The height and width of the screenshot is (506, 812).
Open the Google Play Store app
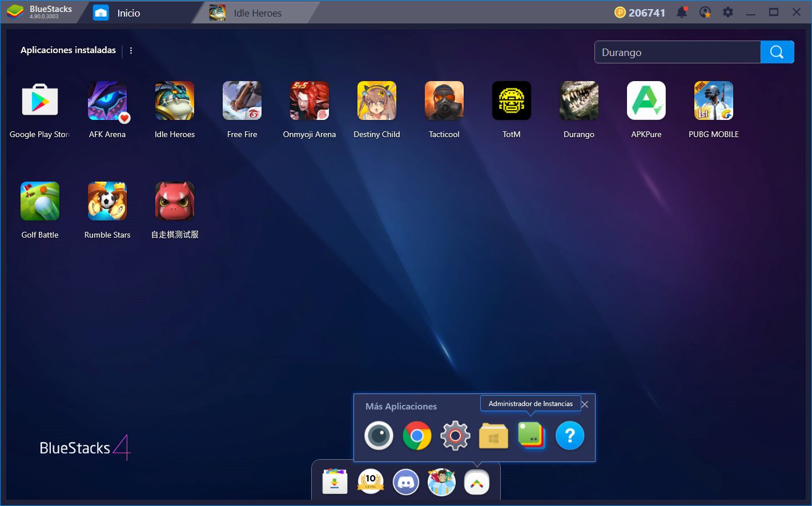[x=40, y=101]
